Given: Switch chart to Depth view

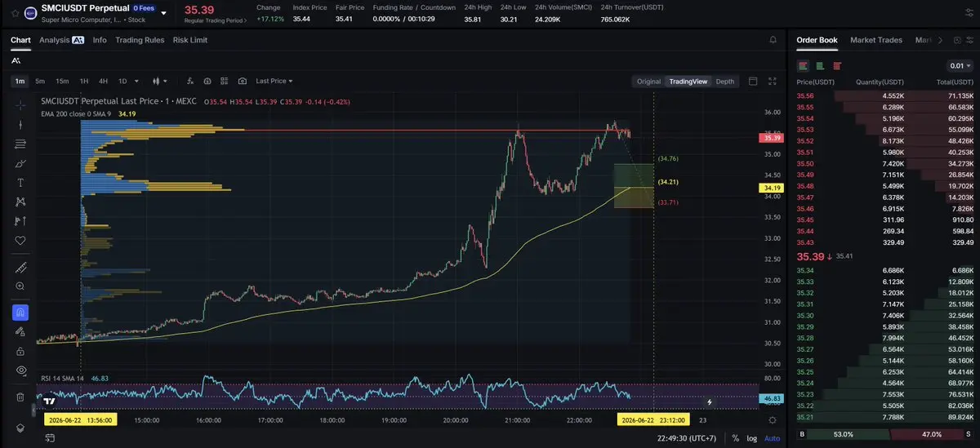Looking at the screenshot, I should point(725,82).
